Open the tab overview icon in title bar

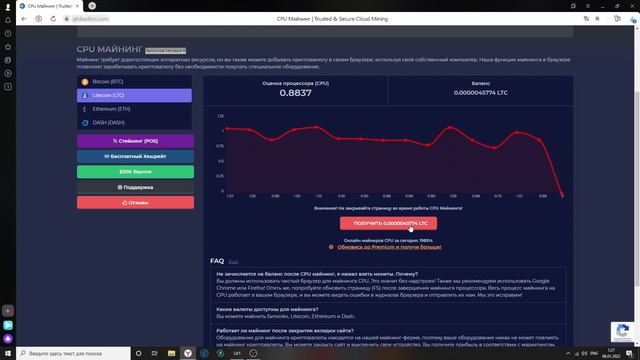click(x=573, y=6)
